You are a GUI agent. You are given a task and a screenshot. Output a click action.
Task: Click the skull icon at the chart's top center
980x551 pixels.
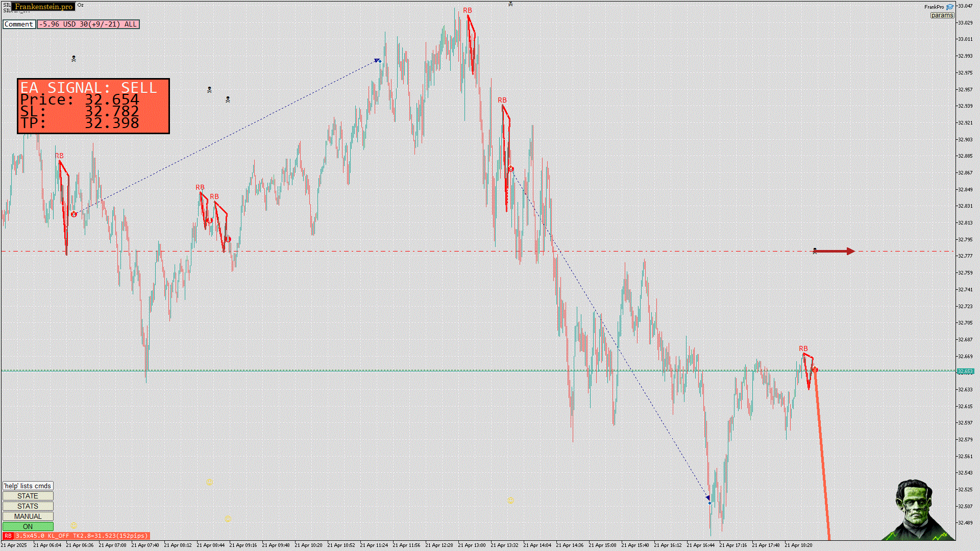510,4
